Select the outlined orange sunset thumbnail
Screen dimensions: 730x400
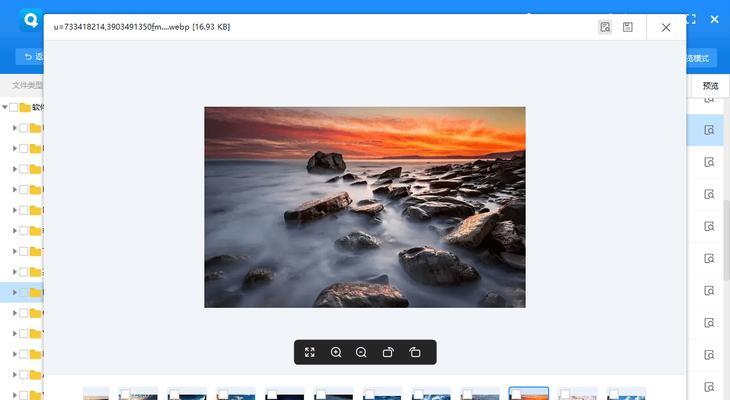[x=529, y=393]
